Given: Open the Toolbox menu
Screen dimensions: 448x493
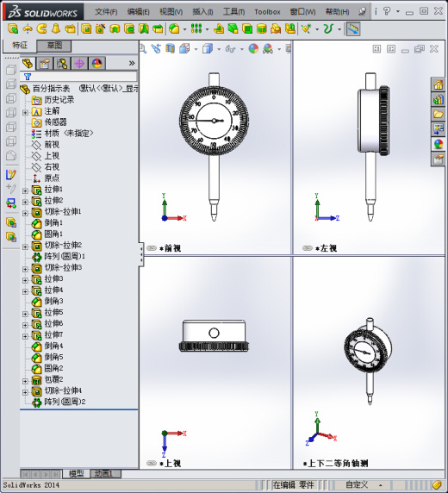Looking at the screenshot, I should 267,12.
